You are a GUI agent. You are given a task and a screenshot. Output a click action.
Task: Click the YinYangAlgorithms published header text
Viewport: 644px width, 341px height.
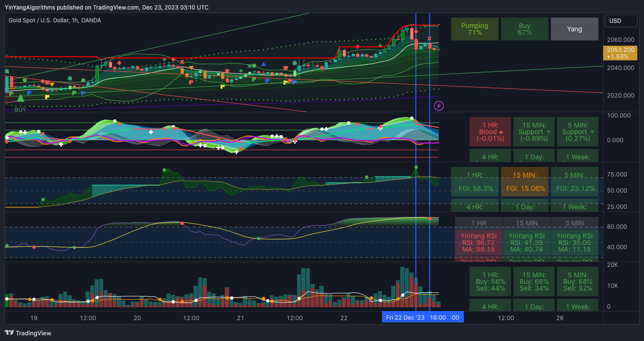click(x=106, y=7)
